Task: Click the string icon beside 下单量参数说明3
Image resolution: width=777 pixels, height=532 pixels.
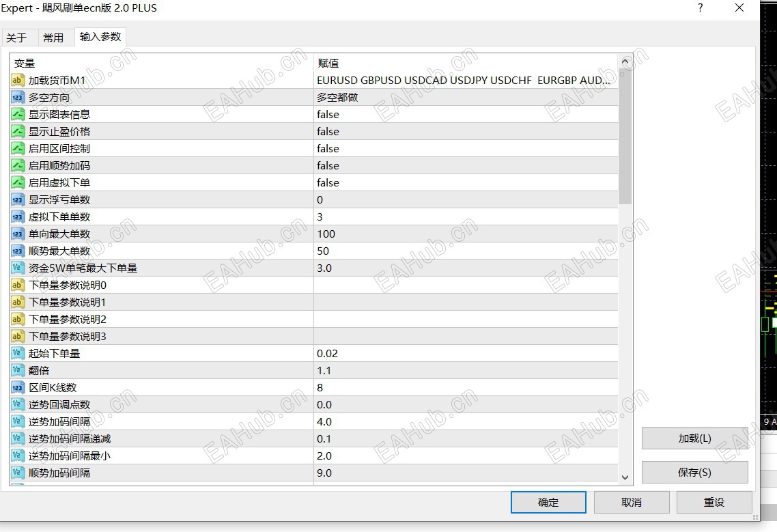Action: 17,336
